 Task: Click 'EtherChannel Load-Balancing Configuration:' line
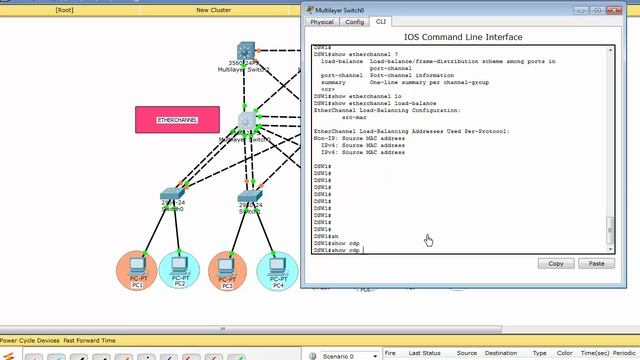coord(387,110)
